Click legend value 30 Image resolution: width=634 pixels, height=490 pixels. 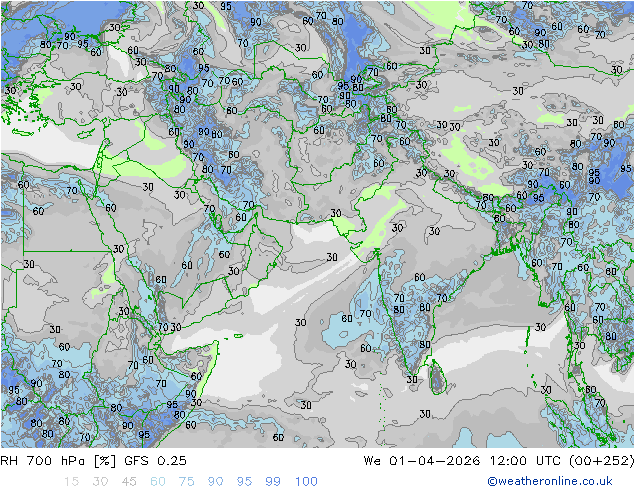(x=100, y=482)
